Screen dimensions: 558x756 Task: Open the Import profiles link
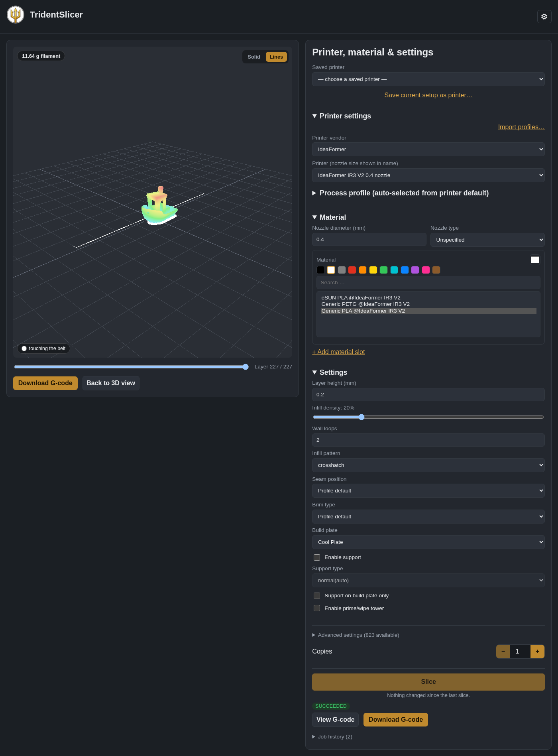pyautogui.click(x=521, y=127)
